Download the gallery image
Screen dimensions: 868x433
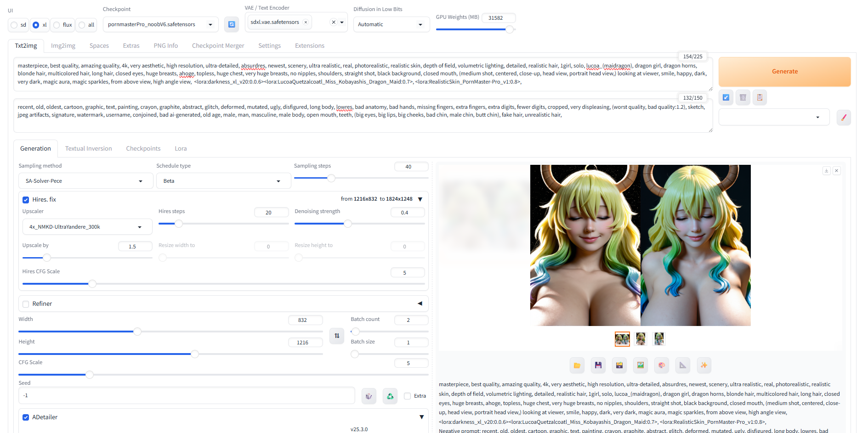[826, 170]
